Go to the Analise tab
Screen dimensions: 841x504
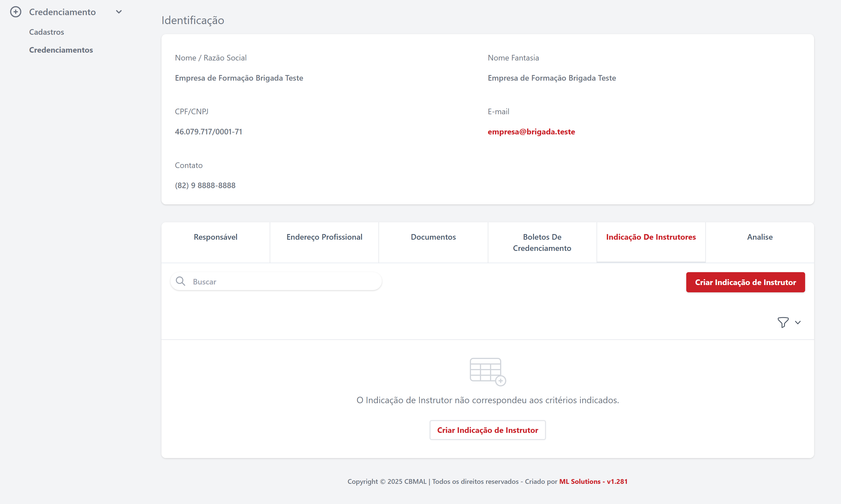click(759, 237)
